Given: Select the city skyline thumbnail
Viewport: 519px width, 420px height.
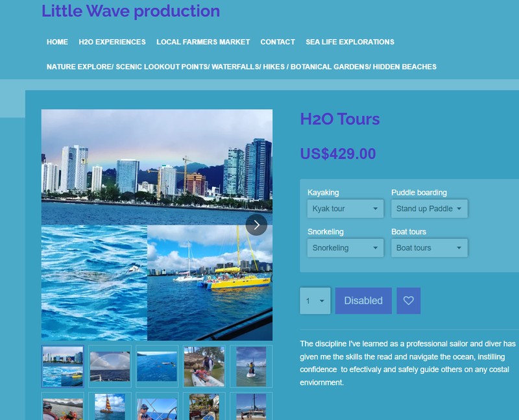Looking at the screenshot, I should (x=62, y=367).
